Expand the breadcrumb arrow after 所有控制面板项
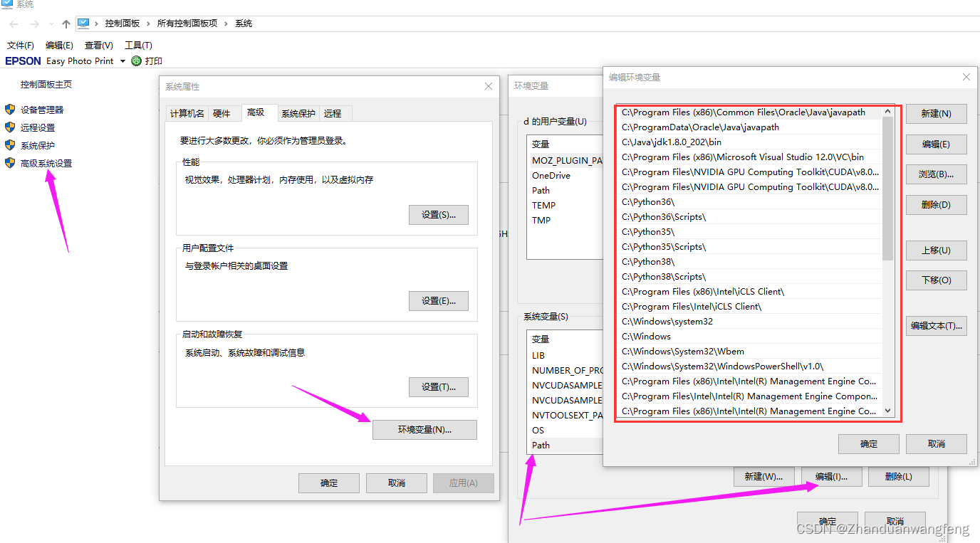This screenshot has width=980, height=543. [226, 23]
